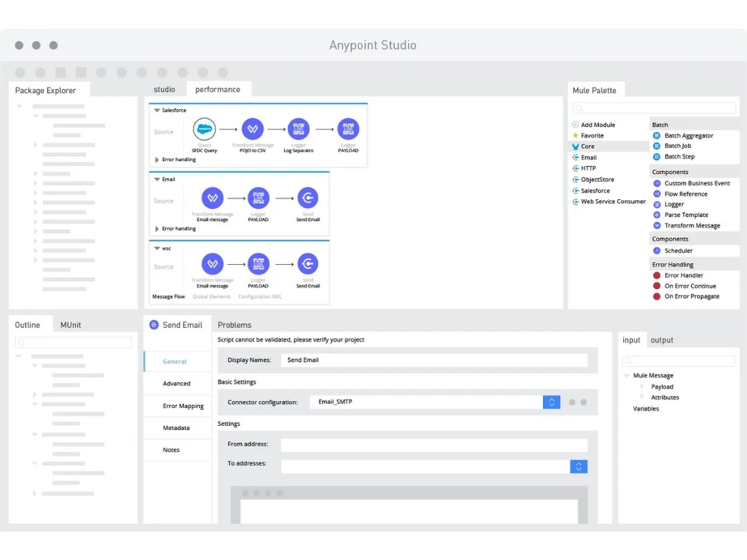Open the output tab

(x=662, y=340)
